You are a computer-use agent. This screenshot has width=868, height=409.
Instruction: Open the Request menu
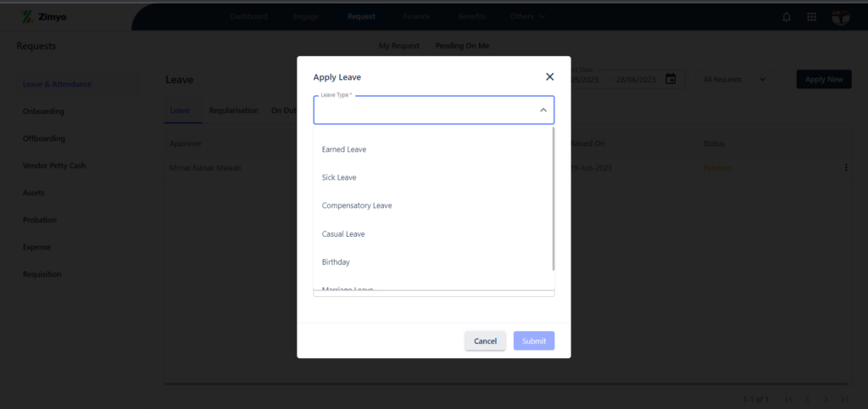pos(361,17)
